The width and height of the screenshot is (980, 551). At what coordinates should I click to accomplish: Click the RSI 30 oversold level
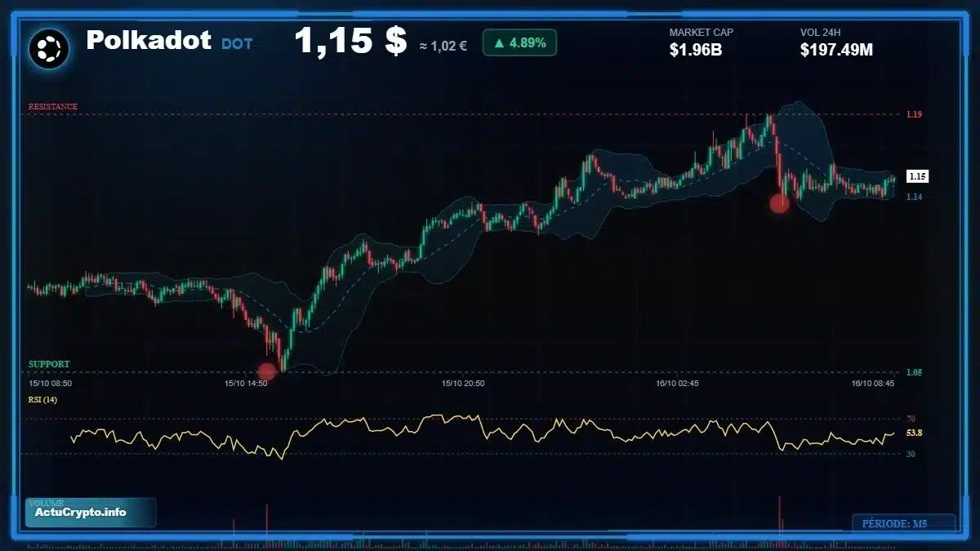911,454
